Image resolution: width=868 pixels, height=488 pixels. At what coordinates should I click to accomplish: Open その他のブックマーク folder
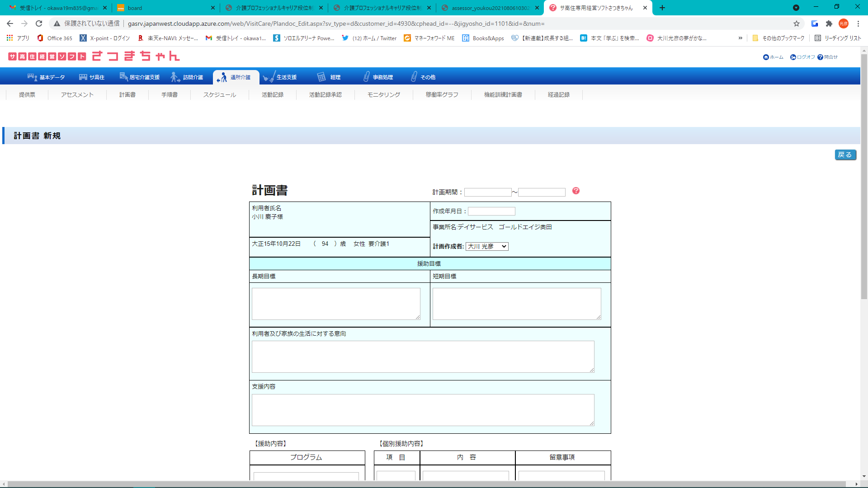pos(778,38)
